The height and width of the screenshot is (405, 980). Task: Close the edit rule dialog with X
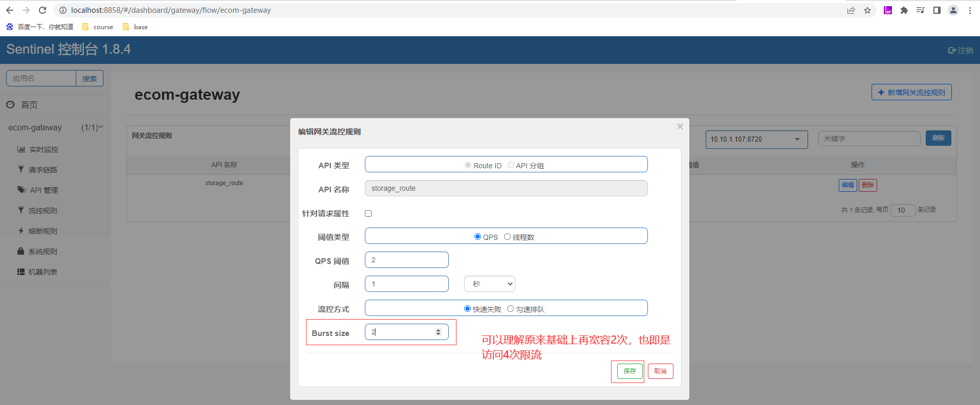(x=680, y=126)
